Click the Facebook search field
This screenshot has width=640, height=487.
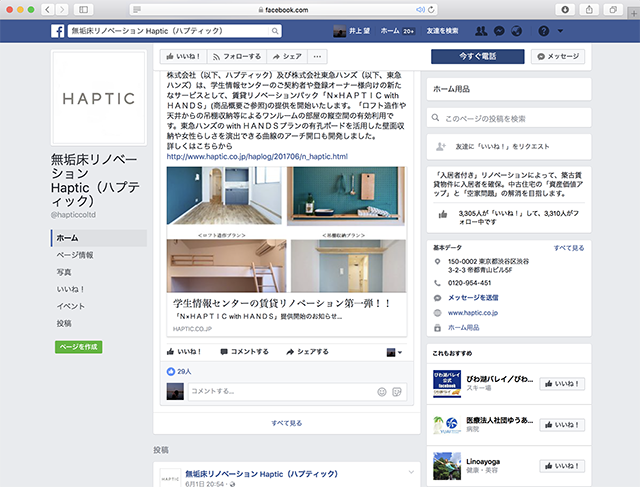pos(169,31)
